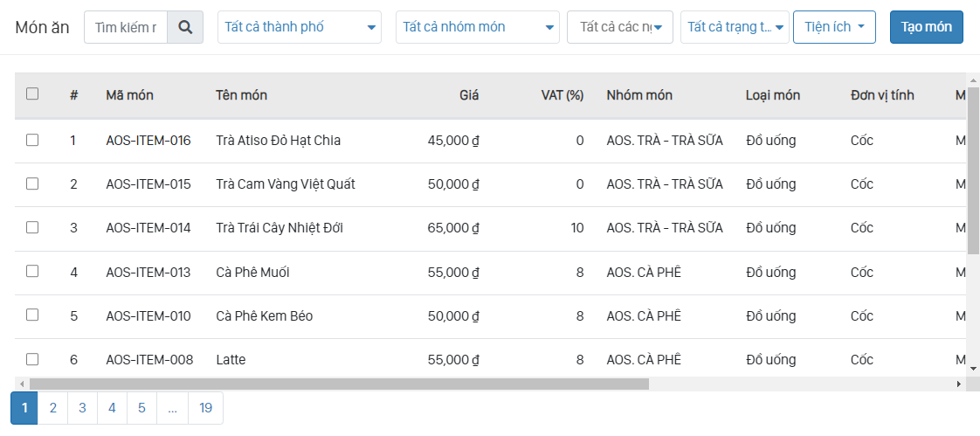Screen dimensions: 980x436
Task: Expand the Tất cả nhóm món filter
Action: point(477,27)
